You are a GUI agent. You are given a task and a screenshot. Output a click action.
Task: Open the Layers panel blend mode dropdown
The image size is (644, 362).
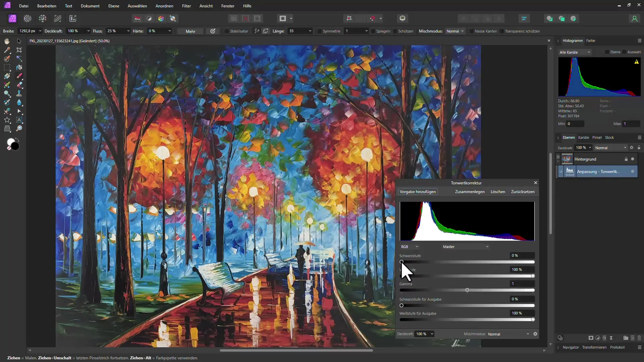click(x=610, y=148)
